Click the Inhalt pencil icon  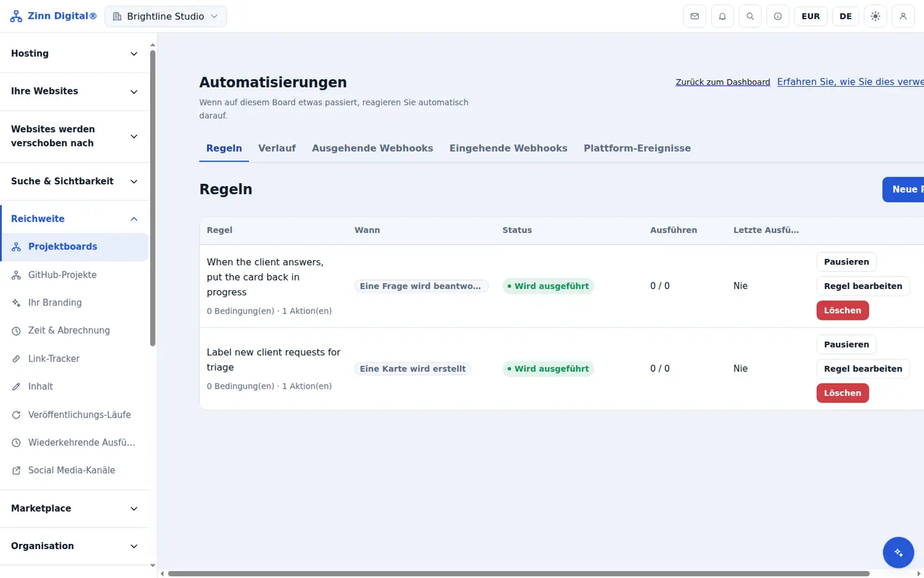coord(16,387)
